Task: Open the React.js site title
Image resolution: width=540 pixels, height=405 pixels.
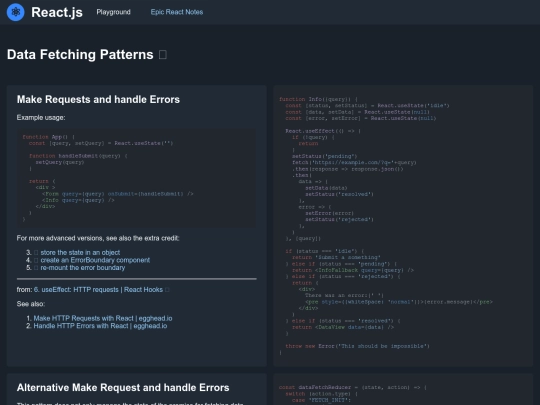Action: (x=57, y=12)
